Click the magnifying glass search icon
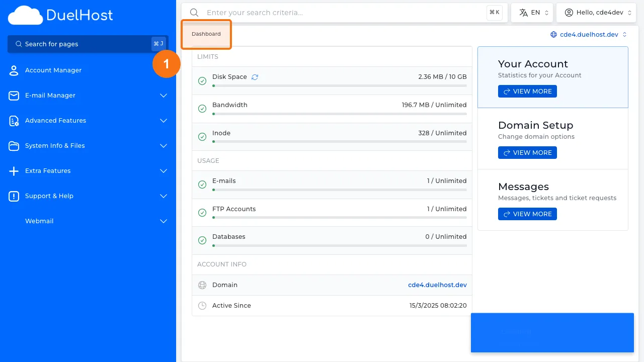This screenshot has height=362, width=644. (194, 12)
